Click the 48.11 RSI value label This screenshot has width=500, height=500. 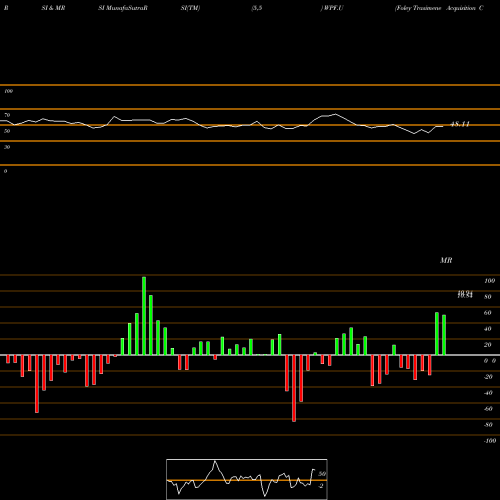point(460,124)
